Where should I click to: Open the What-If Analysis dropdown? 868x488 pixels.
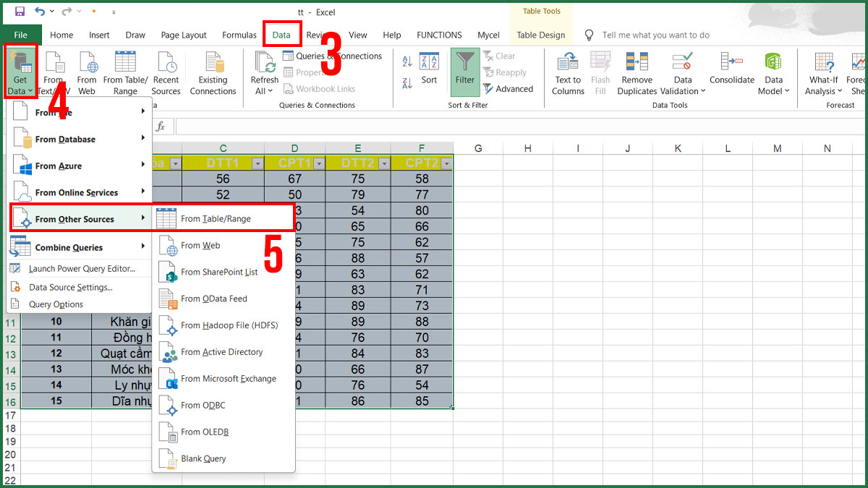822,72
